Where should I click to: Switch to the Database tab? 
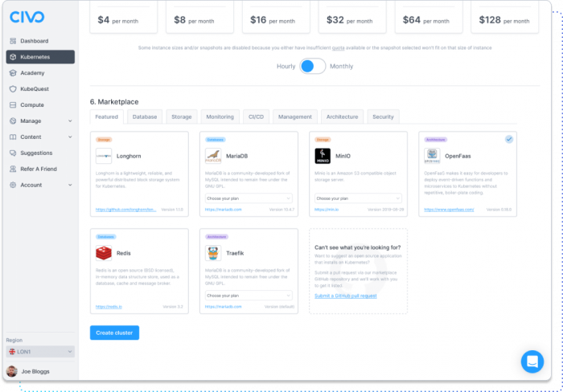tap(145, 117)
